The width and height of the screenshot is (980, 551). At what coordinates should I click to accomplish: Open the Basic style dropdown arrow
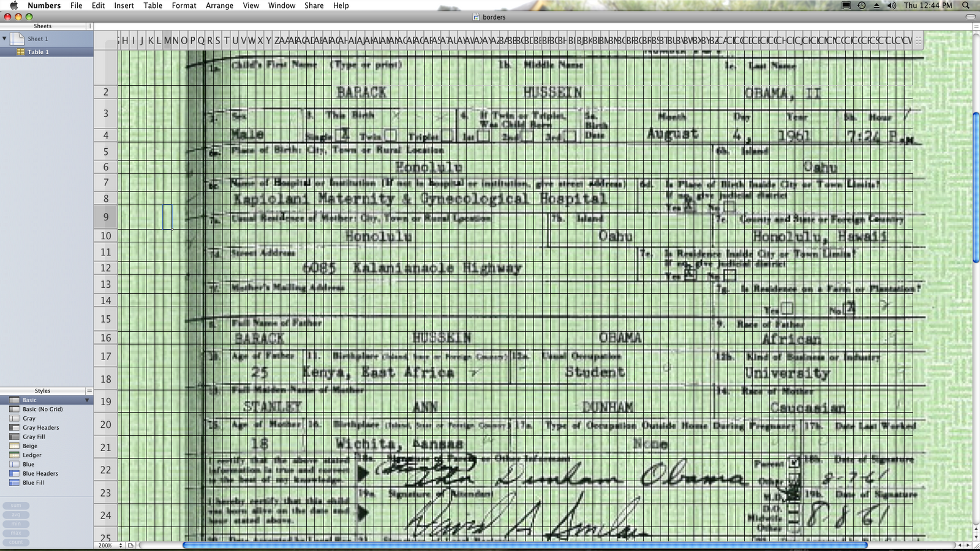87,400
